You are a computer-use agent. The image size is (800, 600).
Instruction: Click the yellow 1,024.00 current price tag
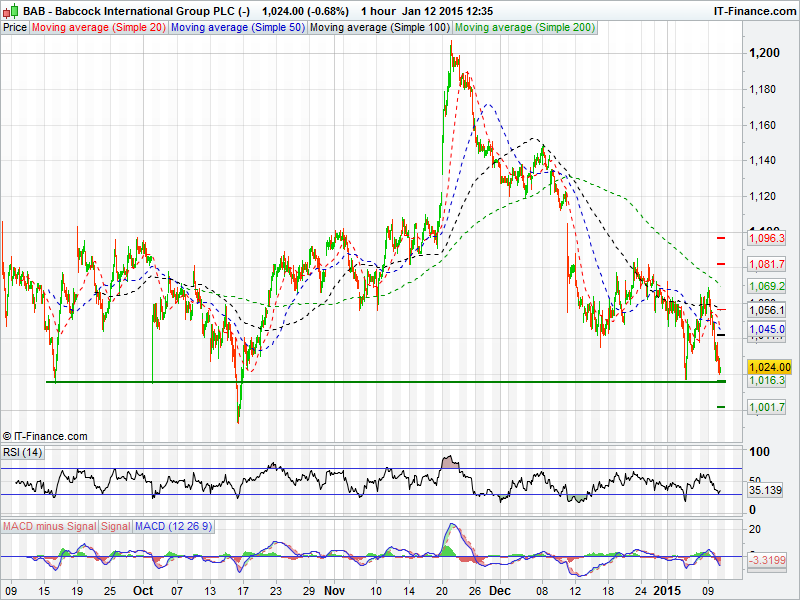click(x=769, y=367)
